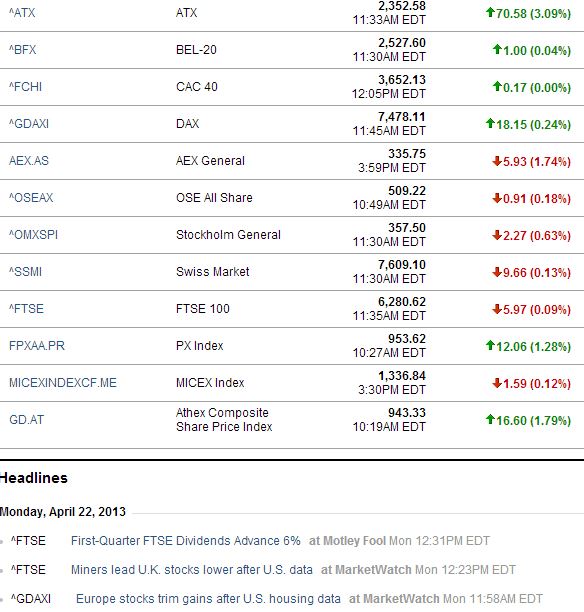Open the MICEXINDEXCF.ME symbol link

click(63, 383)
